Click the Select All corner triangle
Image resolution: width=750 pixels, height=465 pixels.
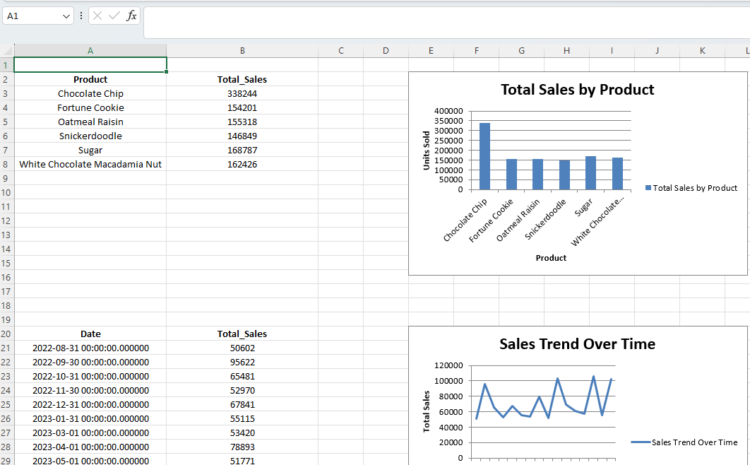[7, 50]
